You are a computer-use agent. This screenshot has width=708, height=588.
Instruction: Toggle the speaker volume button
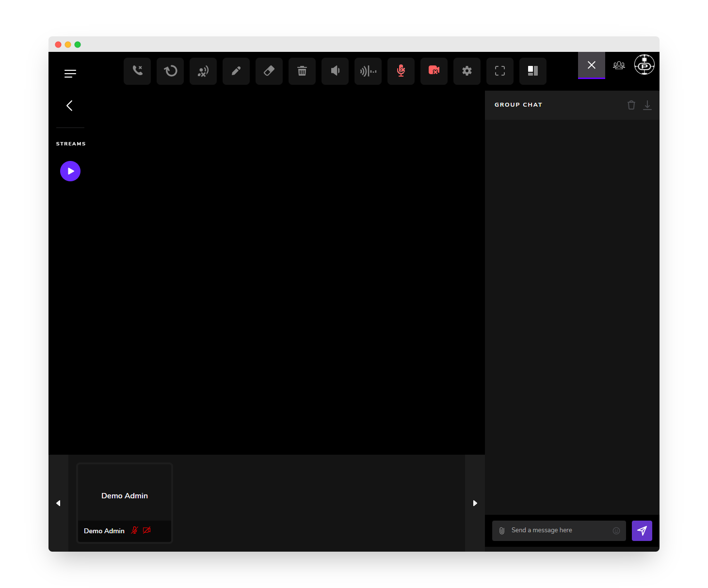335,71
